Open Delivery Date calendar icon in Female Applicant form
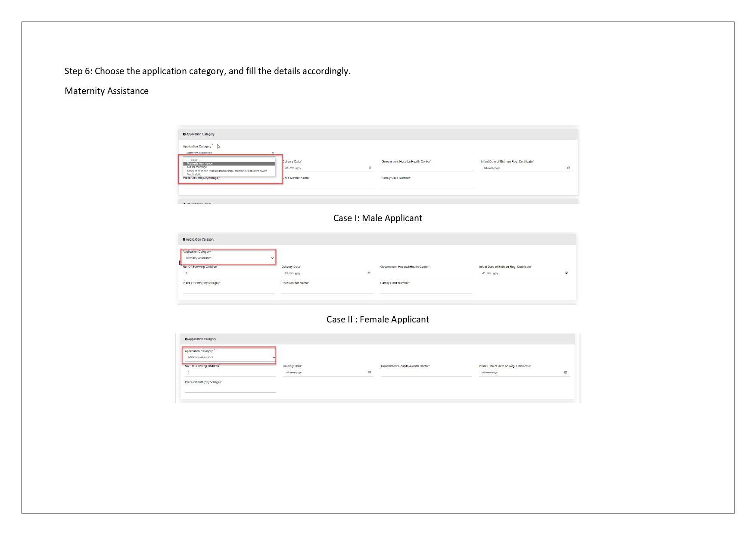Screen dimensions: 756x535 (370, 372)
